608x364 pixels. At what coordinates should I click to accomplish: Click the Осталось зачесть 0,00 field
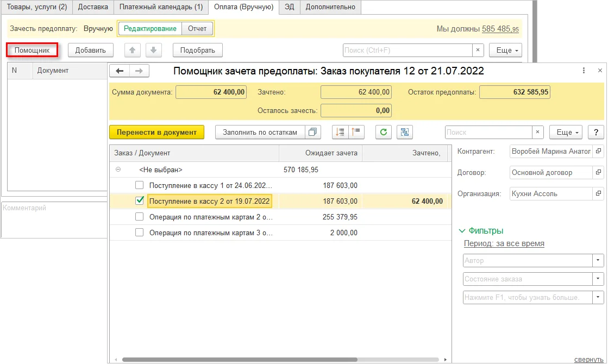point(356,110)
